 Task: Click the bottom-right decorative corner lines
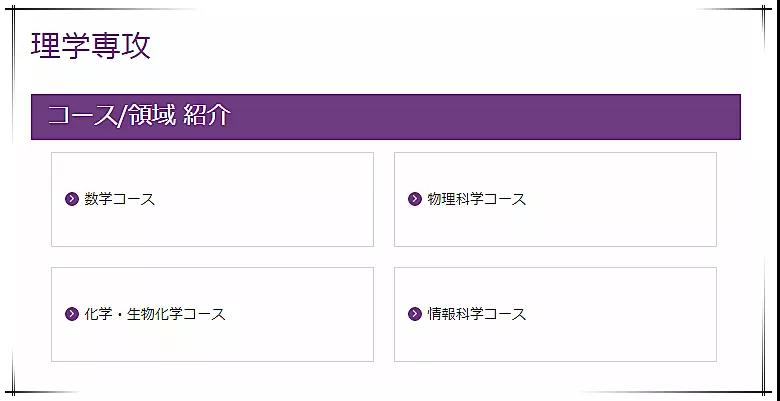[767, 389]
